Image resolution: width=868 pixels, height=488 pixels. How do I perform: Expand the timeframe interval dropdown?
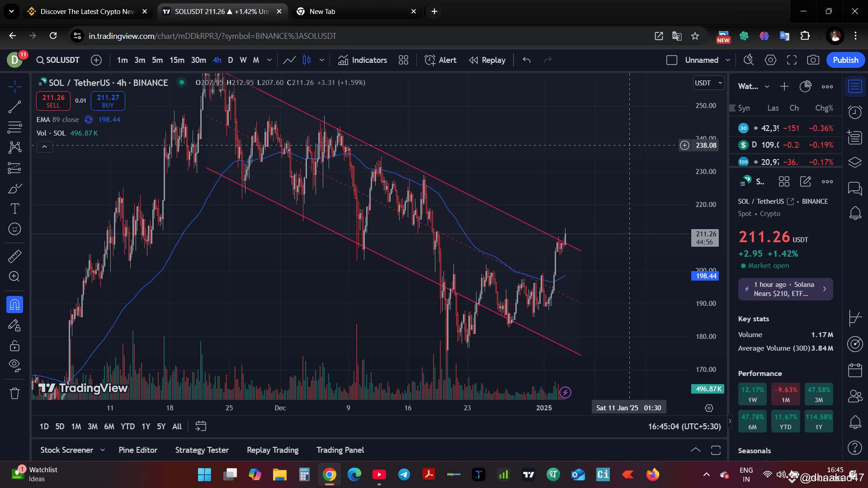pyautogui.click(x=269, y=60)
